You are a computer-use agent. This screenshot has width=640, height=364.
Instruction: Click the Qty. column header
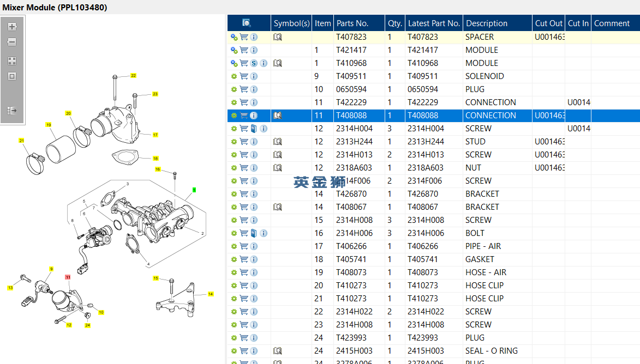pos(394,23)
